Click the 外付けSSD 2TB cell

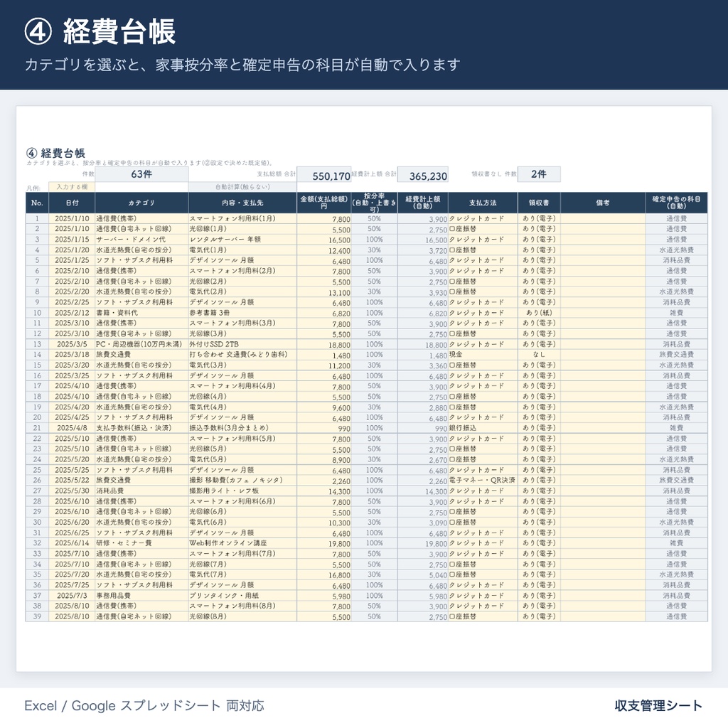242,344
